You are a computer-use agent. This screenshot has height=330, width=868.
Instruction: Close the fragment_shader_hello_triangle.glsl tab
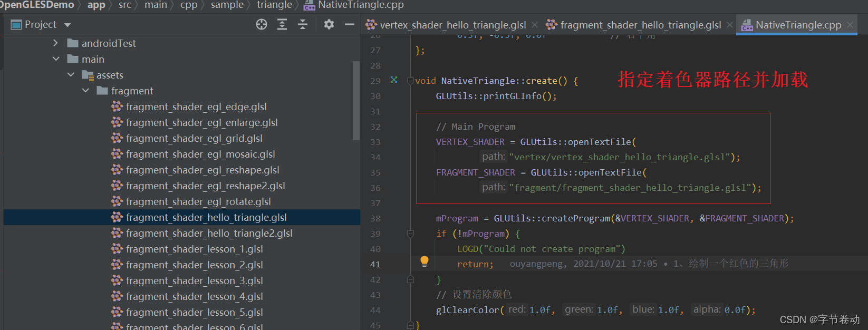click(730, 25)
